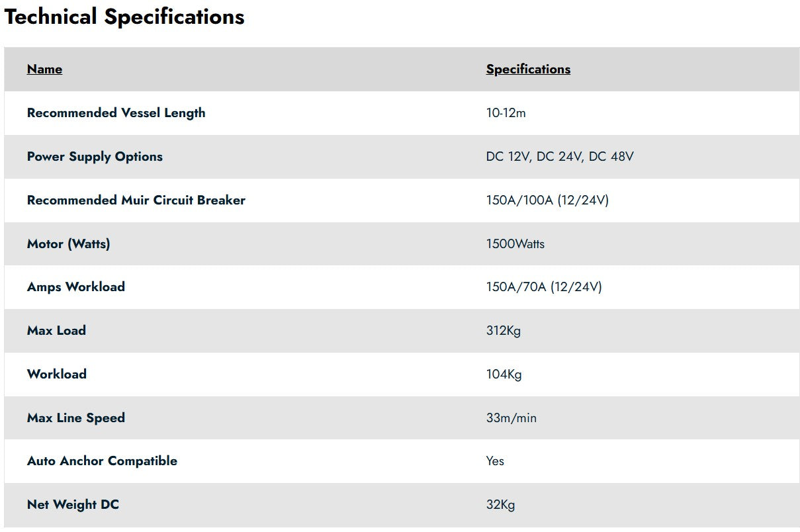Click the 150A/100A (12/24V) breaker value
Image resolution: width=800 pixels, height=532 pixels.
coord(547,200)
